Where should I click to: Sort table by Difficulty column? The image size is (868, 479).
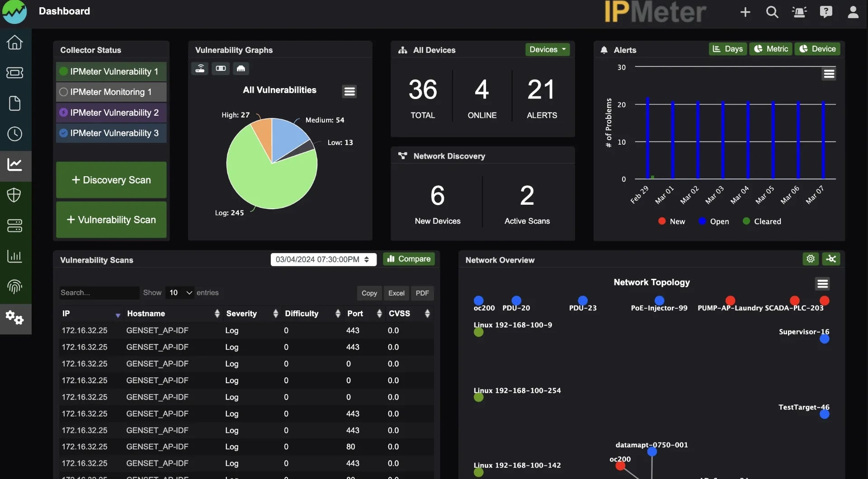point(312,314)
